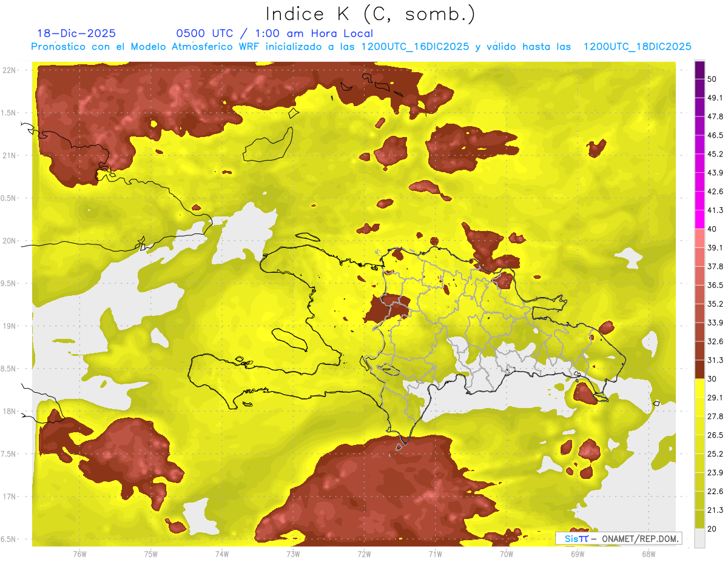Click the '35.2' colorbar label
The height and width of the screenshot is (562, 728).
pos(715,304)
